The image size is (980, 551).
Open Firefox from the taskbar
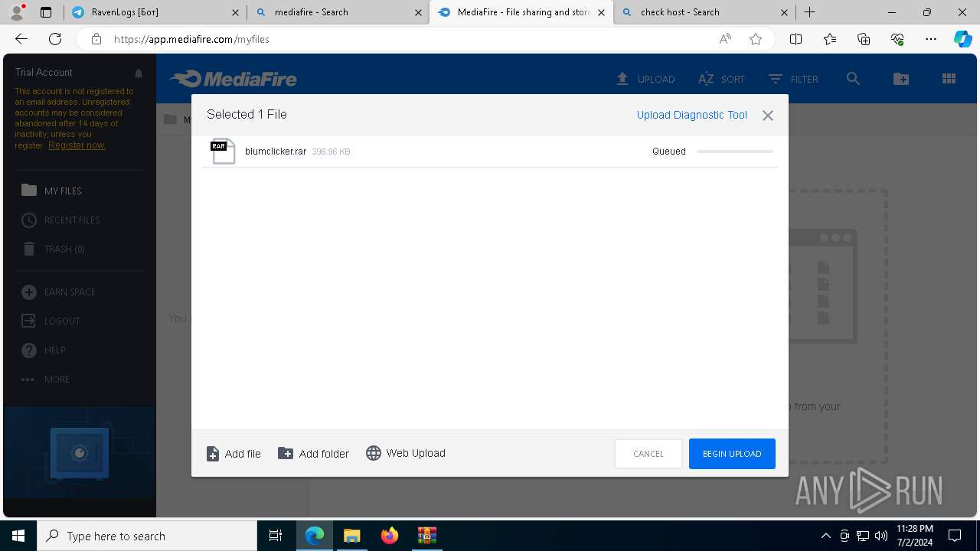click(390, 536)
